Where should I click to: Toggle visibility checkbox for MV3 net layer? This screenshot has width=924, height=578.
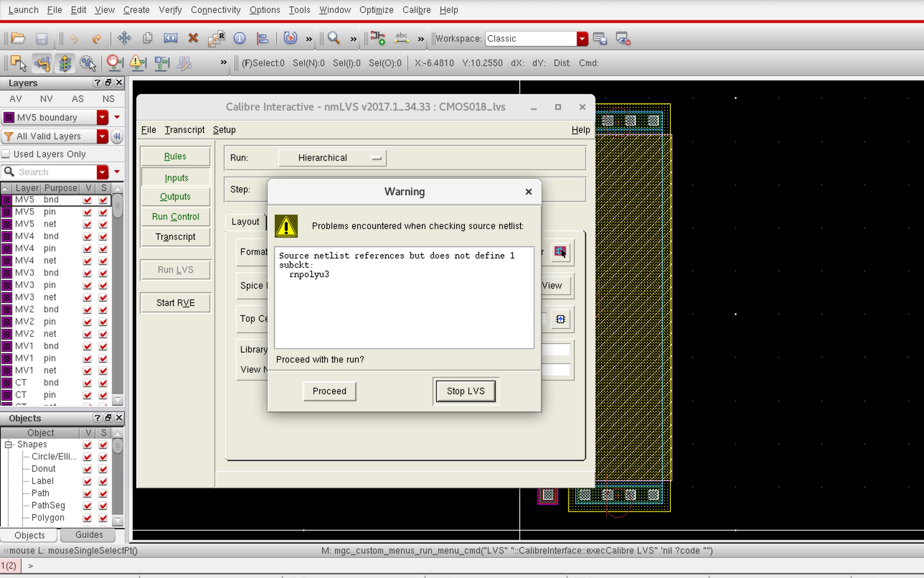coord(88,297)
